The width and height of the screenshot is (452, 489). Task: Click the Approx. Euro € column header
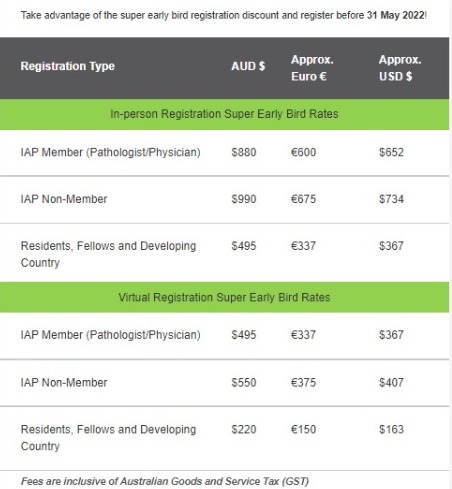click(x=312, y=68)
